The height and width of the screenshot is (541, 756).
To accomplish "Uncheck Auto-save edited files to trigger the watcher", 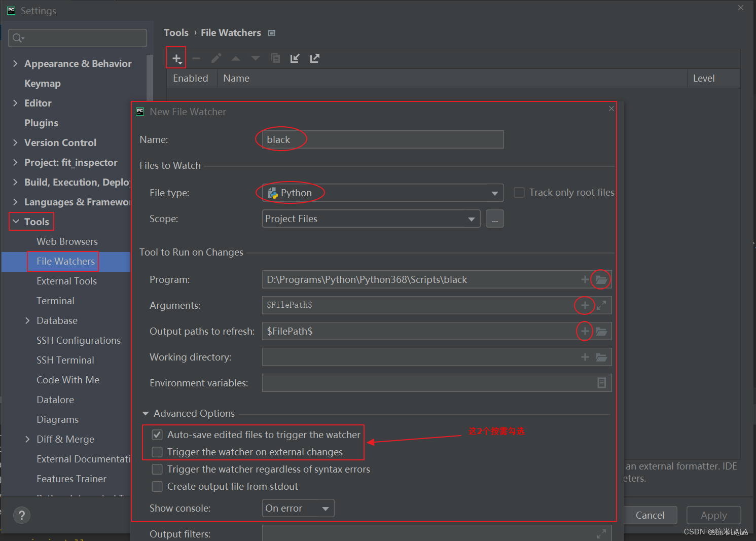I will coord(157,435).
